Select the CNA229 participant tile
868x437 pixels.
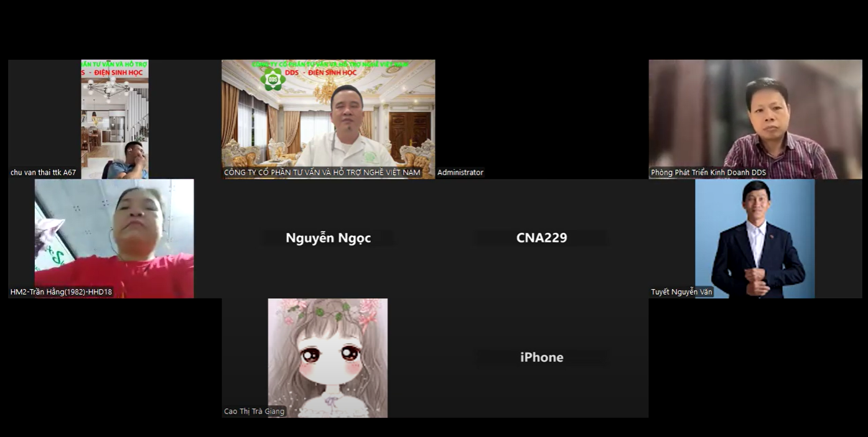pyautogui.click(x=541, y=238)
